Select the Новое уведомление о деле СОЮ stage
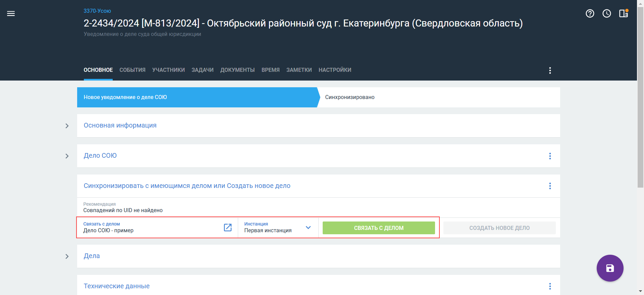Viewport: 644px width, 295px height. coord(198,97)
